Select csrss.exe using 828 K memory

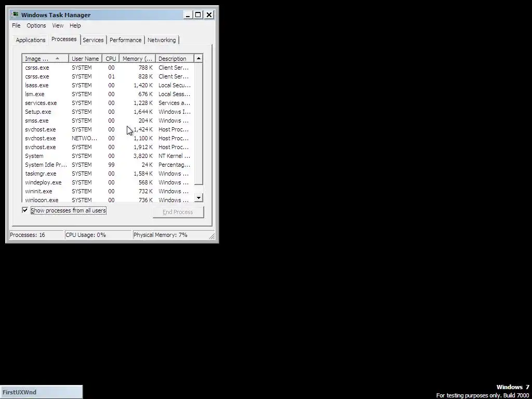[x=108, y=76]
